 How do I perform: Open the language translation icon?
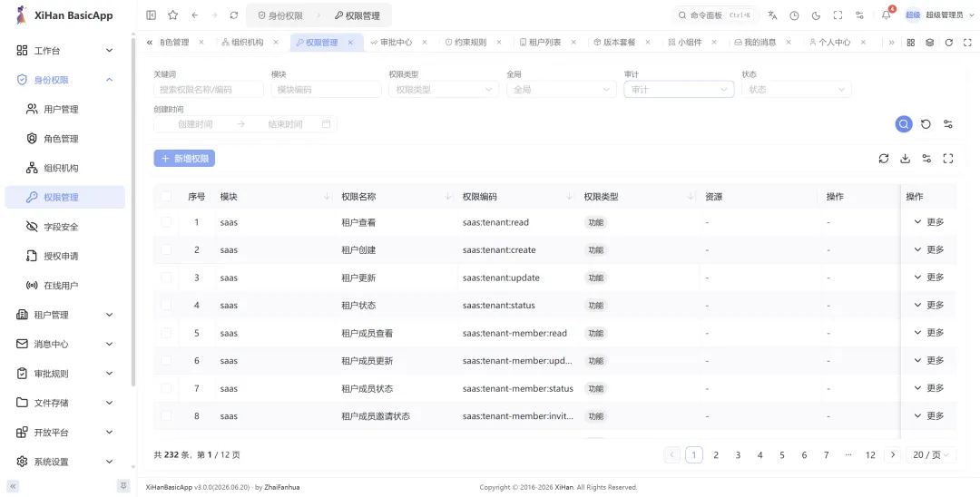click(x=772, y=15)
